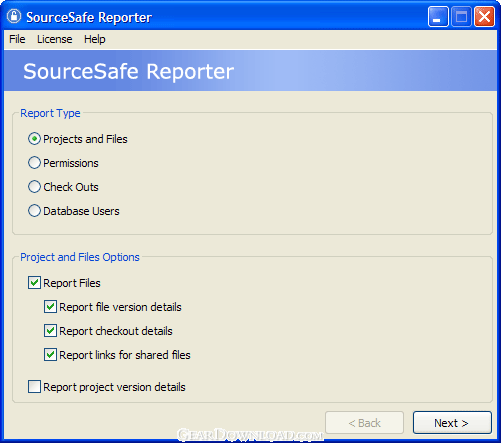Open the Help menu
Viewport: 501px width, 443px height.
click(x=95, y=39)
